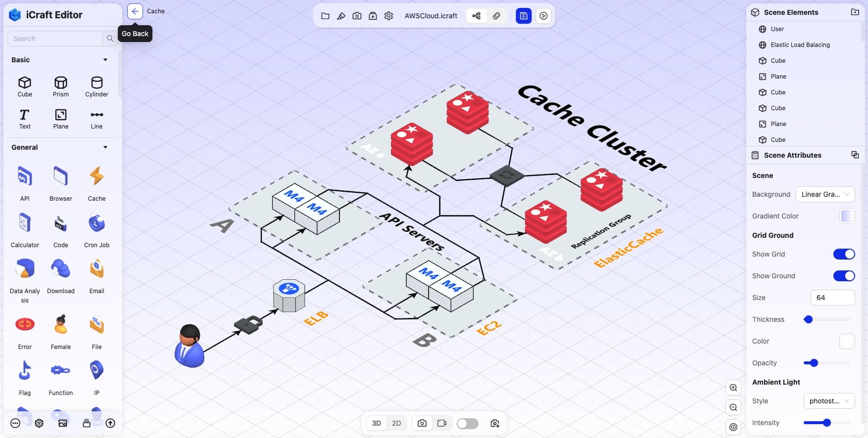Pick the Text tool
The width and height of the screenshot is (868, 438).
click(25, 119)
